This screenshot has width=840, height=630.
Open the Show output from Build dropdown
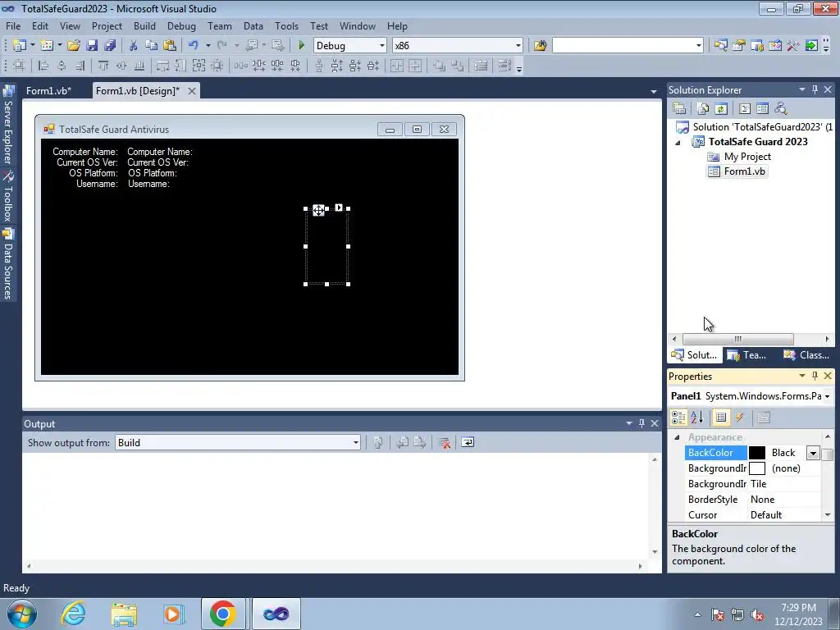pos(356,442)
